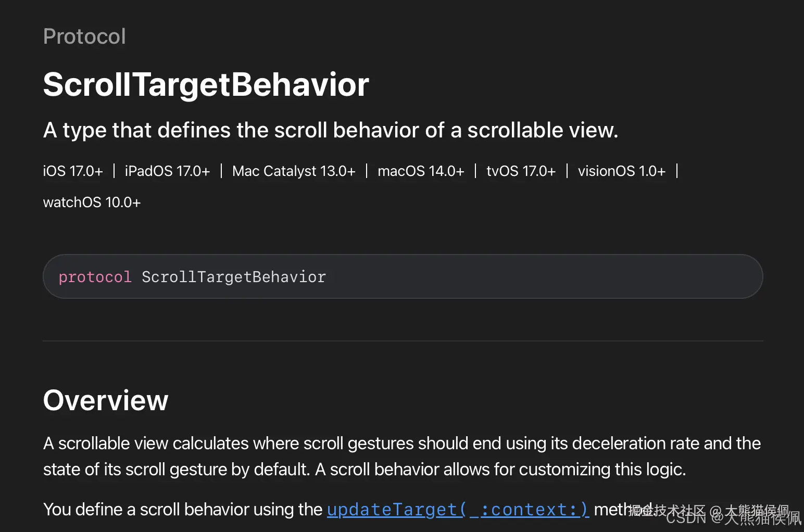
Task: Select the visionOS 1.0+ availability item
Action: point(622,171)
